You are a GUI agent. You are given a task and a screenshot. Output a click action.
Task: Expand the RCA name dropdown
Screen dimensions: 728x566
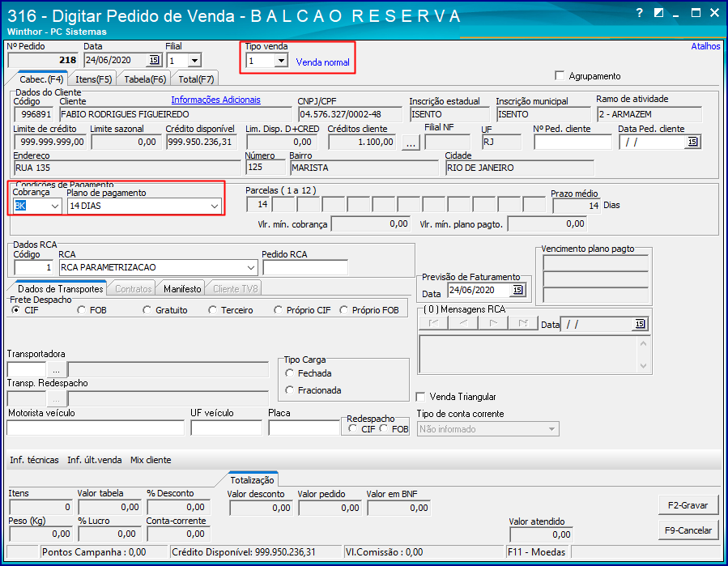(251, 267)
